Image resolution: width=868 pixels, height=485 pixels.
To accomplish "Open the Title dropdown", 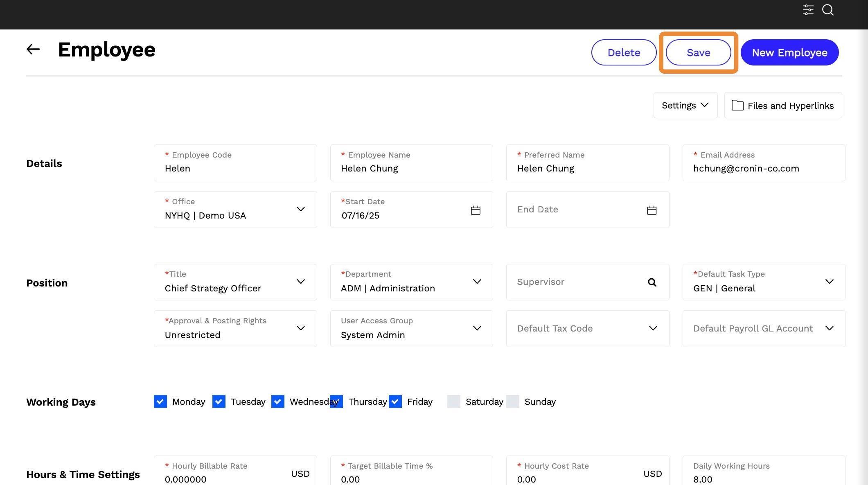I will 235,282.
